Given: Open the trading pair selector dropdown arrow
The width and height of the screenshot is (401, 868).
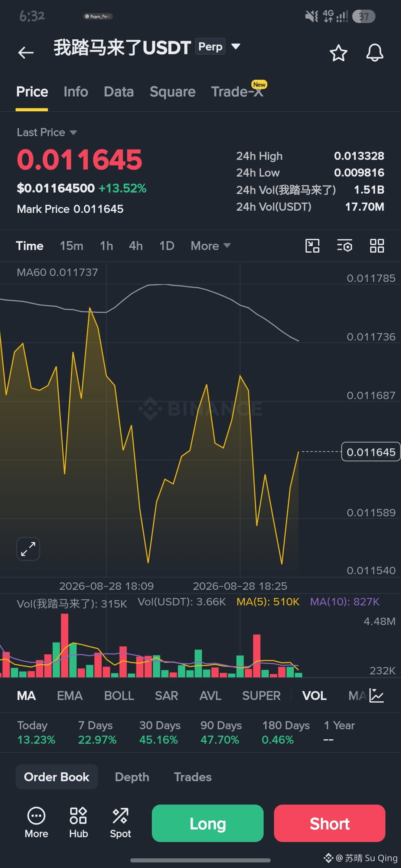Looking at the screenshot, I should click(x=236, y=46).
